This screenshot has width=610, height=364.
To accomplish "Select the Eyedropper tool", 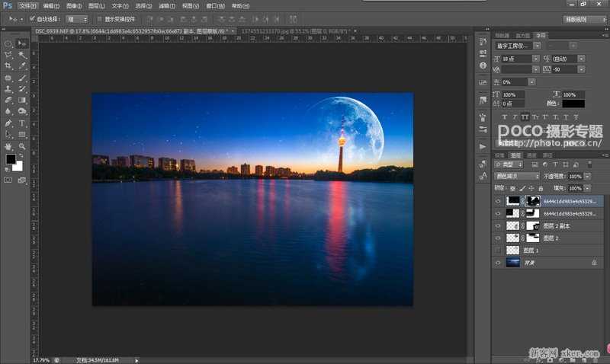I will click(x=22, y=66).
